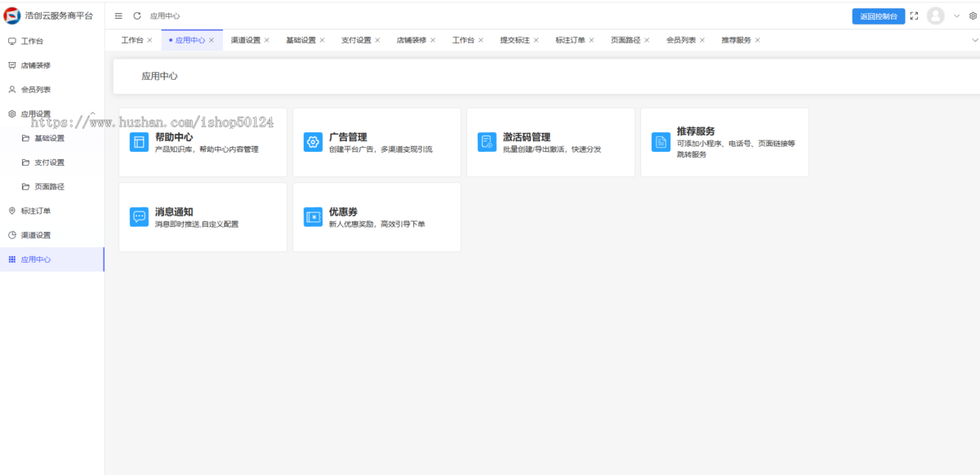This screenshot has height=475, width=980.
Task: Open the avatar dropdown chevron
Action: tap(956, 16)
